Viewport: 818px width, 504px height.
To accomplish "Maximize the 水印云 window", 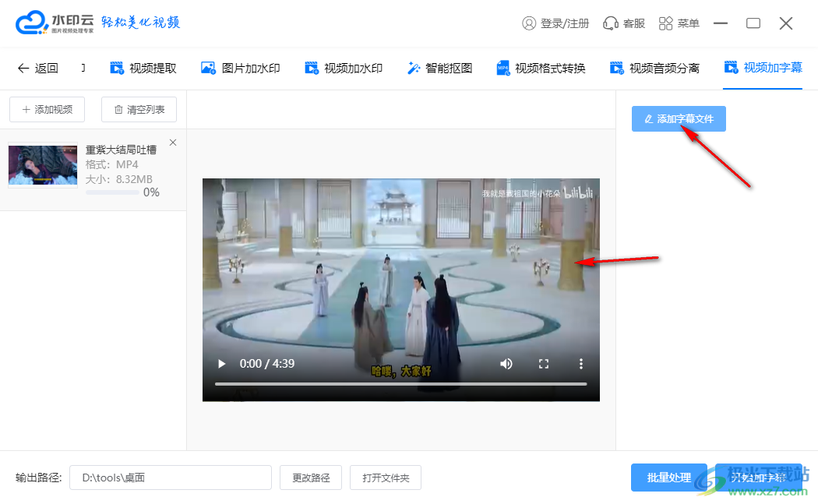I will pyautogui.click(x=753, y=23).
